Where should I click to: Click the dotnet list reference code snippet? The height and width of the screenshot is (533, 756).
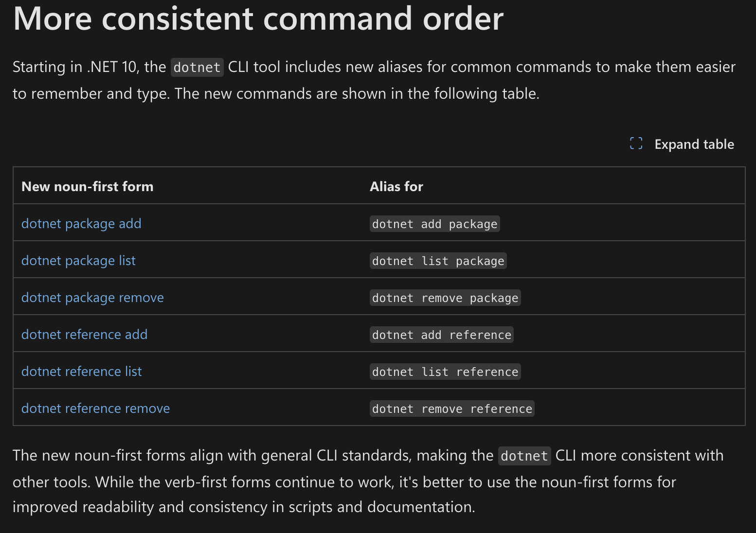pyautogui.click(x=445, y=372)
